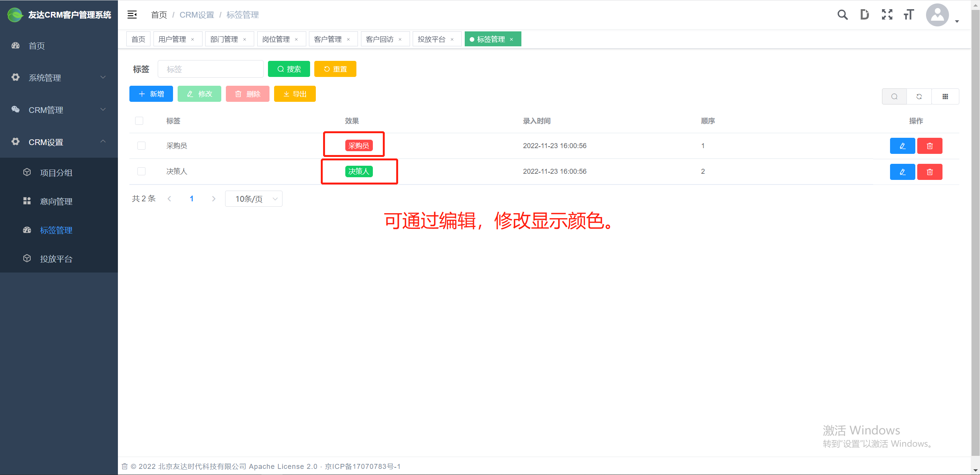Viewport: 980px width, 475px height.
Task: Collapse the CRM设置 sidebar menu
Action: [x=59, y=142]
